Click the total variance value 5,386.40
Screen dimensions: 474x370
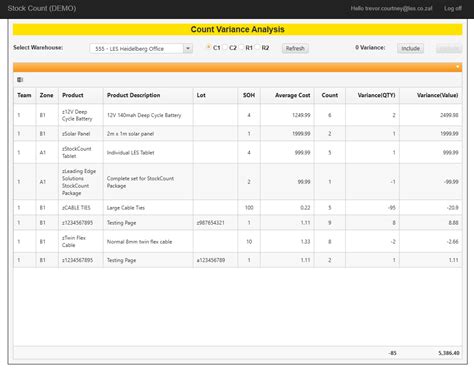(x=449, y=353)
